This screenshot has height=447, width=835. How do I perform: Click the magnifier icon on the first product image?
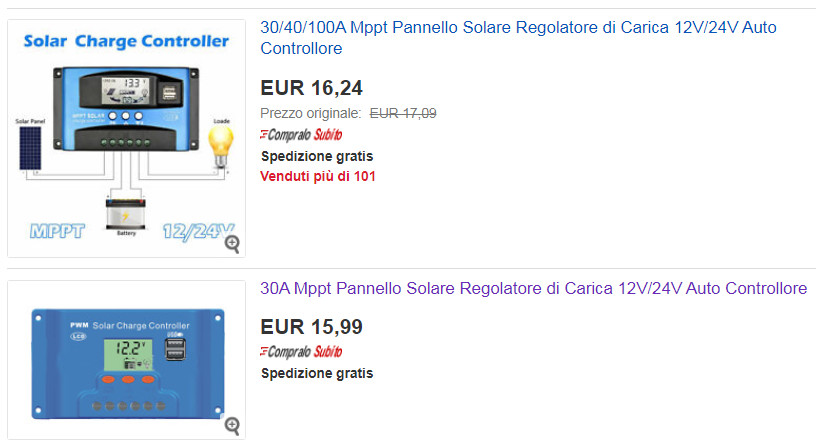pos(232,243)
